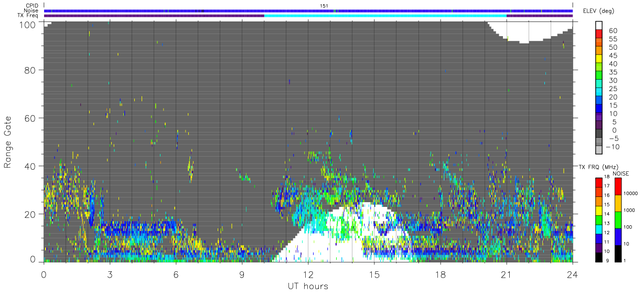Click the 60 tick on Range Gate axis

click(31, 118)
